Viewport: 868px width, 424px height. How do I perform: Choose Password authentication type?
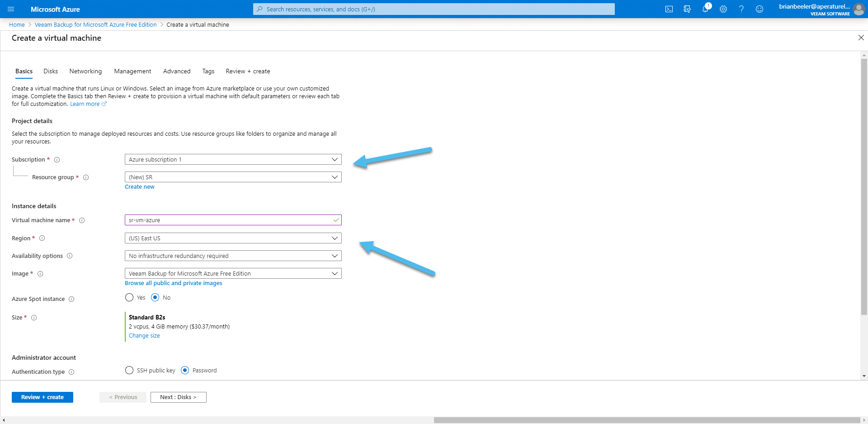(185, 370)
